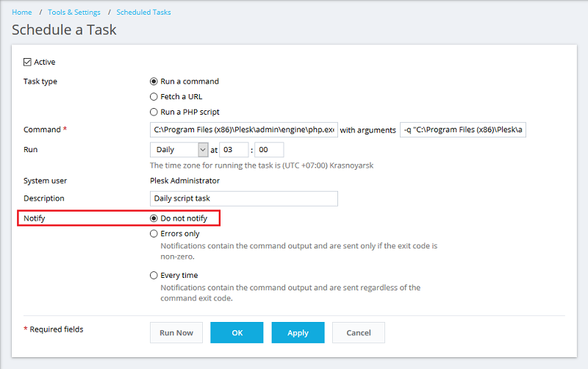
Task: Open the Daily run frequency dropdown
Action: tap(179, 150)
